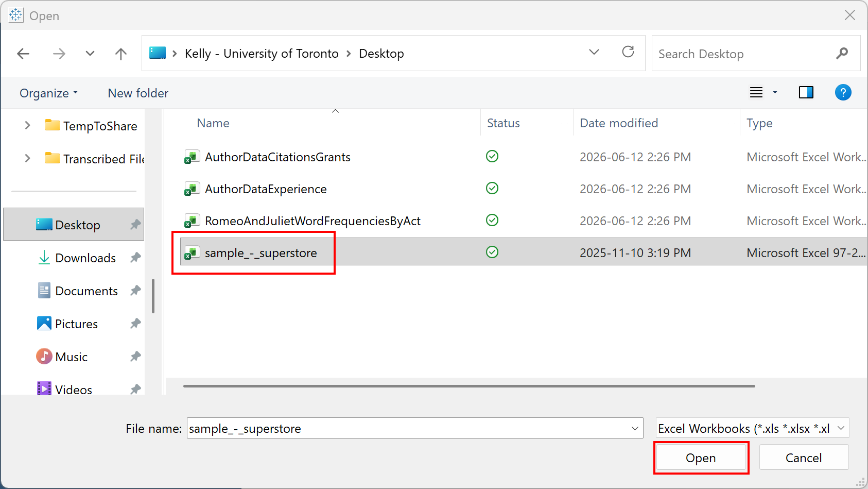Click the sync status checkmark for sample_-_superstore
The image size is (868, 489).
pyautogui.click(x=492, y=252)
